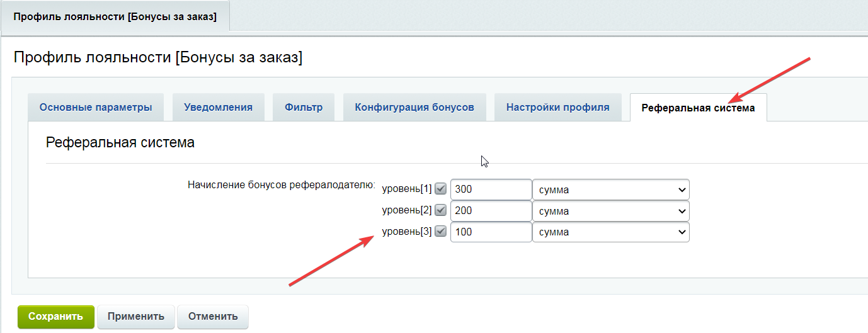Screen dimensions: 868x333
Task: Click the green Сохранить button
Action: [56, 317]
